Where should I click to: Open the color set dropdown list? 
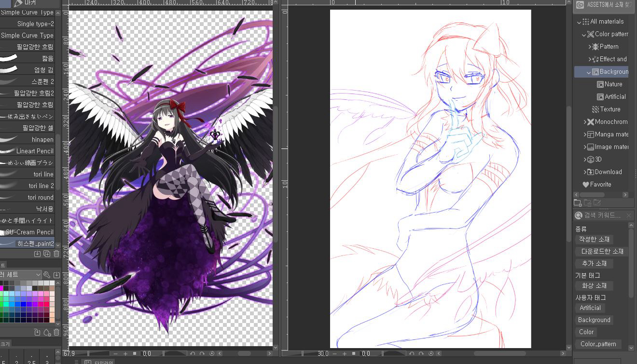click(38, 274)
